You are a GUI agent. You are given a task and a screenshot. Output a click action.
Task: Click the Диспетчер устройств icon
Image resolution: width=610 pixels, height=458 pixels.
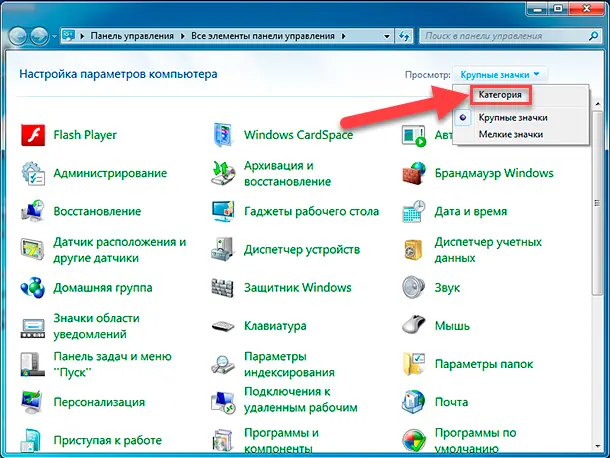click(x=223, y=249)
